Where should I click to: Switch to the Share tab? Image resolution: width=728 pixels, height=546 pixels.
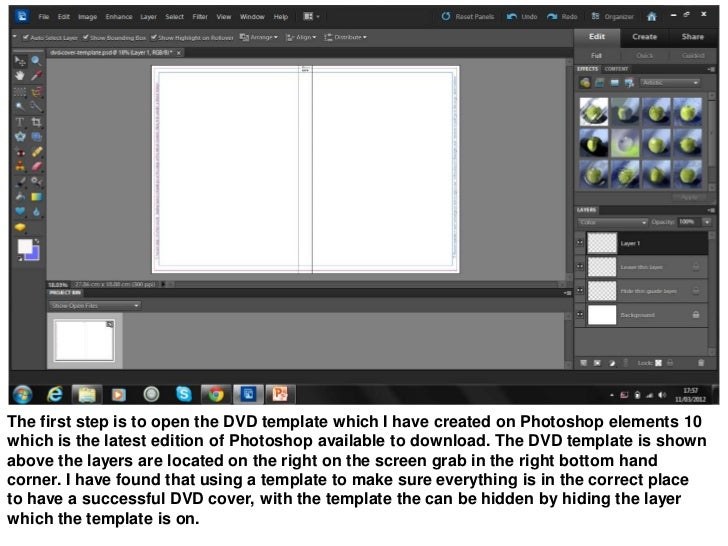(693, 37)
